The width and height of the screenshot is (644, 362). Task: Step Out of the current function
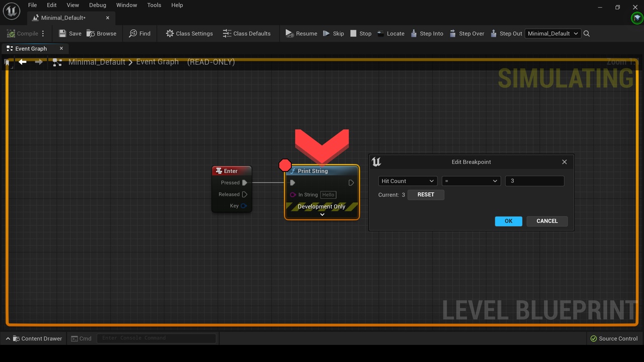(x=506, y=34)
